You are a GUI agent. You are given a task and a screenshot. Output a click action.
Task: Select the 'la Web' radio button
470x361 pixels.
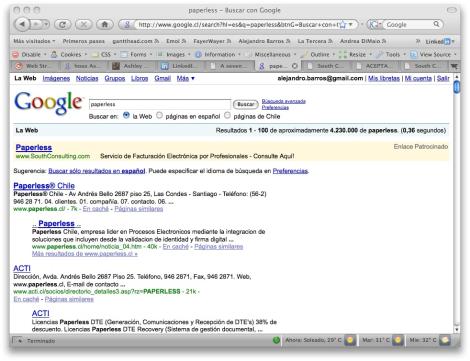(126, 115)
